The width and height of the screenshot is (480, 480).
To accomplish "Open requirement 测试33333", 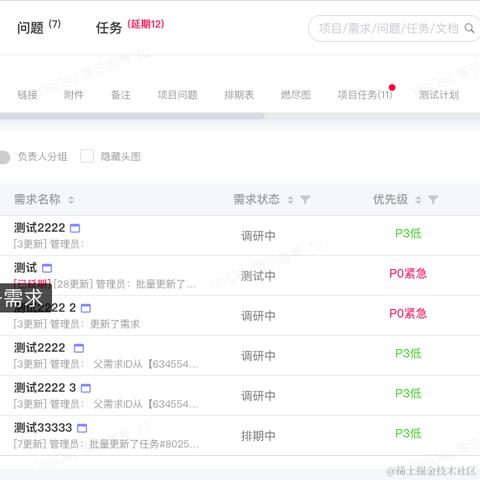I will [x=43, y=428].
